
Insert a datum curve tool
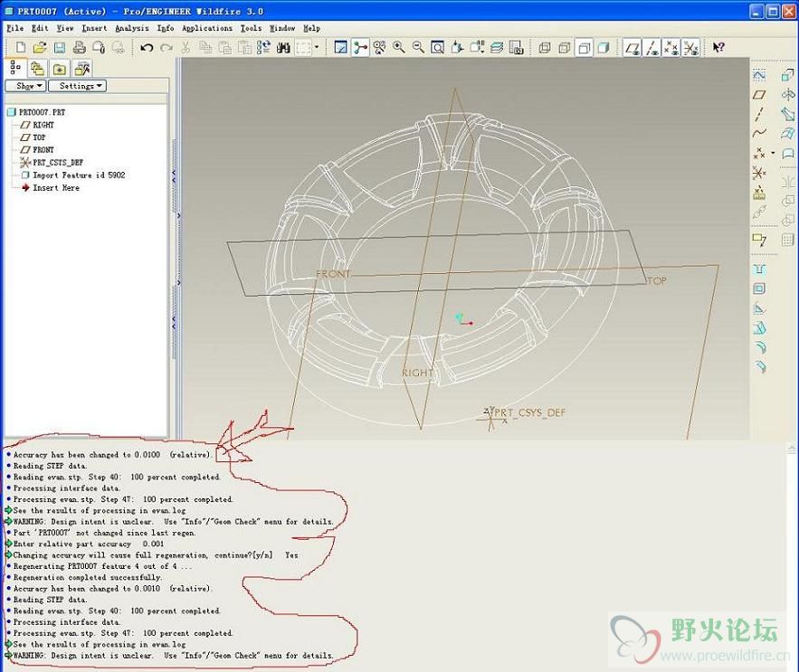click(759, 134)
